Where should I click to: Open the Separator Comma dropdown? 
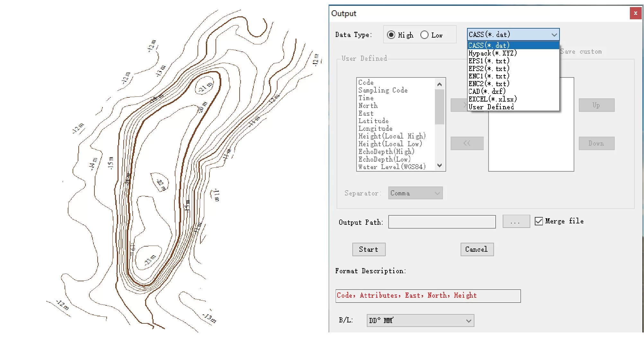click(x=415, y=193)
